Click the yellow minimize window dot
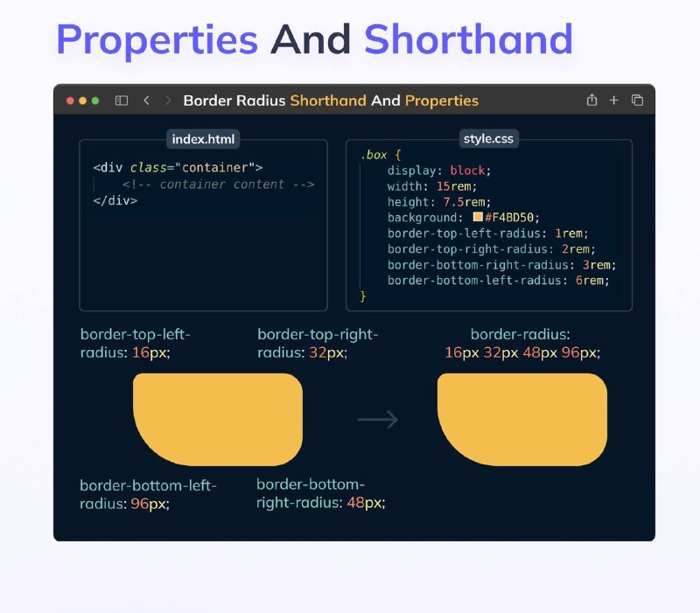Screen dimensions: 700x613 pyautogui.click(x=83, y=101)
